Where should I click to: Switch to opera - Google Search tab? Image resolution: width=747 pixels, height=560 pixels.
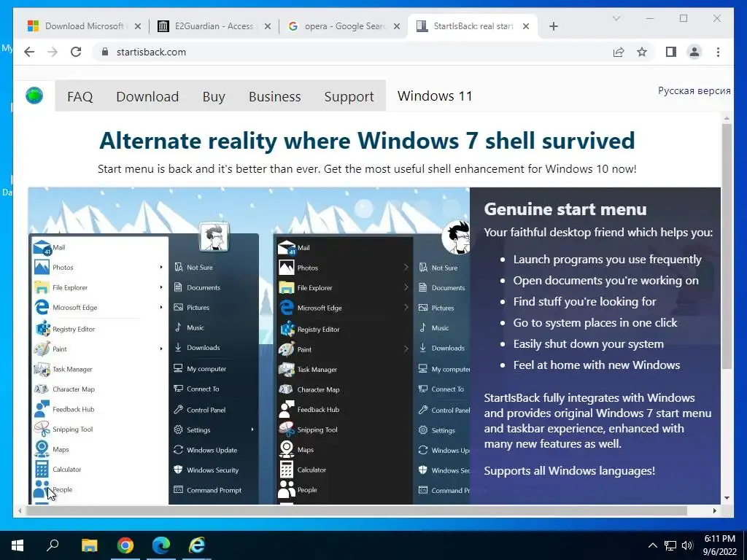tap(343, 26)
